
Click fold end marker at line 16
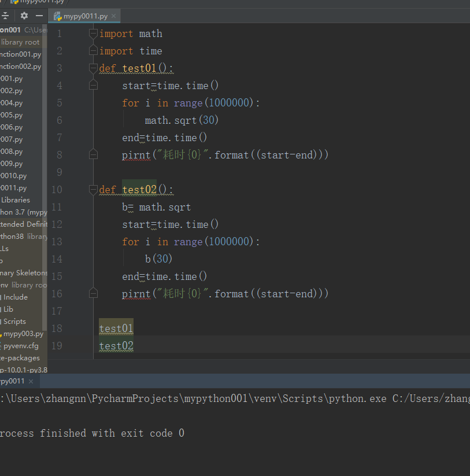(x=93, y=293)
